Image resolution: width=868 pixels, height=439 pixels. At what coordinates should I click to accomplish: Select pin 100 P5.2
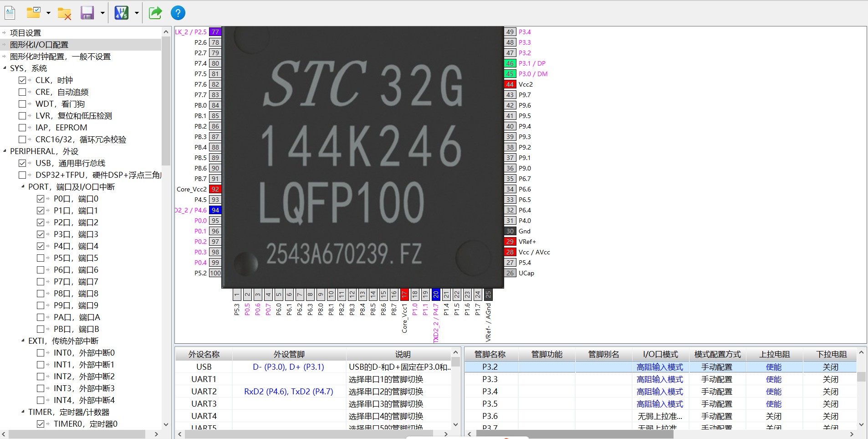[x=215, y=273]
